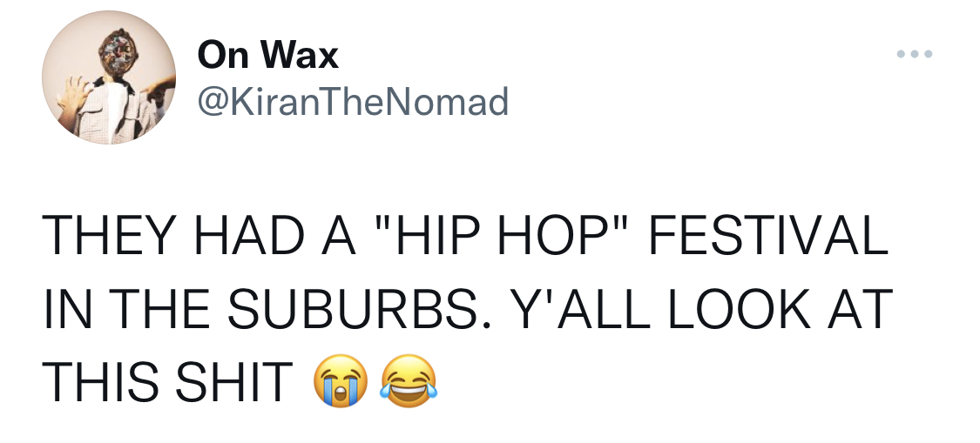View the profile picture thumbnail
Screen dimensions: 980x443
[109, 77]
